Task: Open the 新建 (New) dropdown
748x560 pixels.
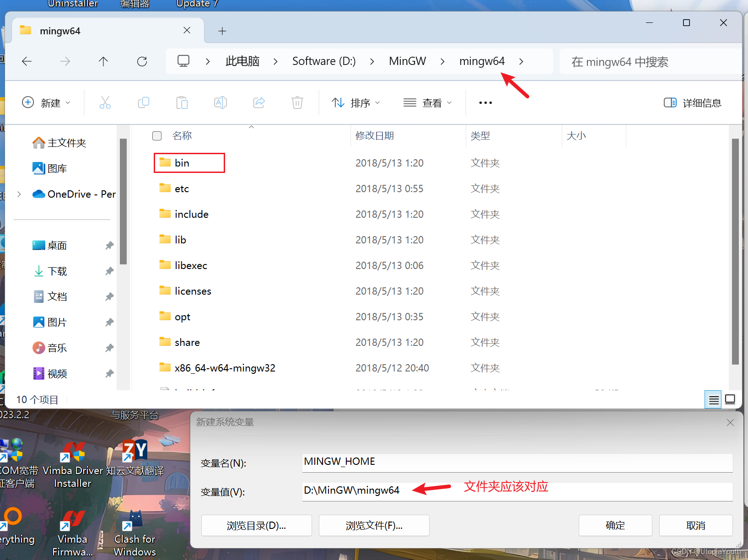Action: point(46,103)
